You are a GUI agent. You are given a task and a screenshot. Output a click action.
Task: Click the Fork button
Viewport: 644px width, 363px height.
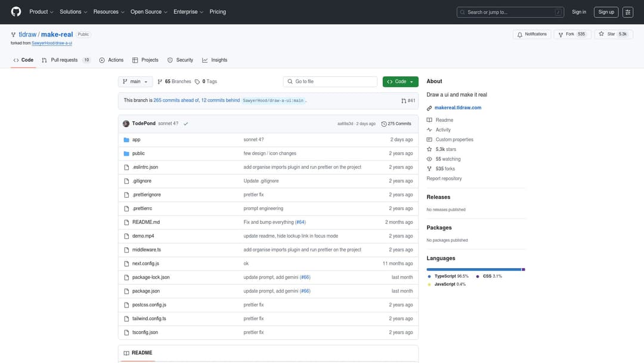[572, 35]
